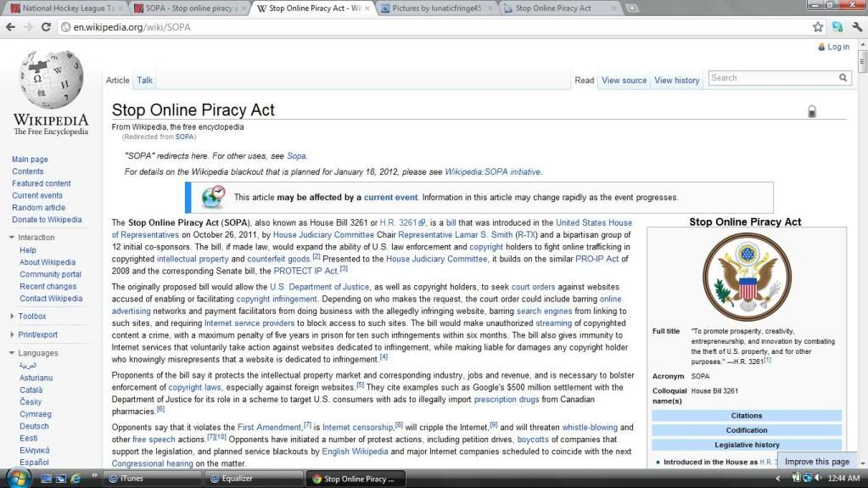This screenshot has height=488, width=868.
Task: Select the Read tab
Action: [584, 81]
